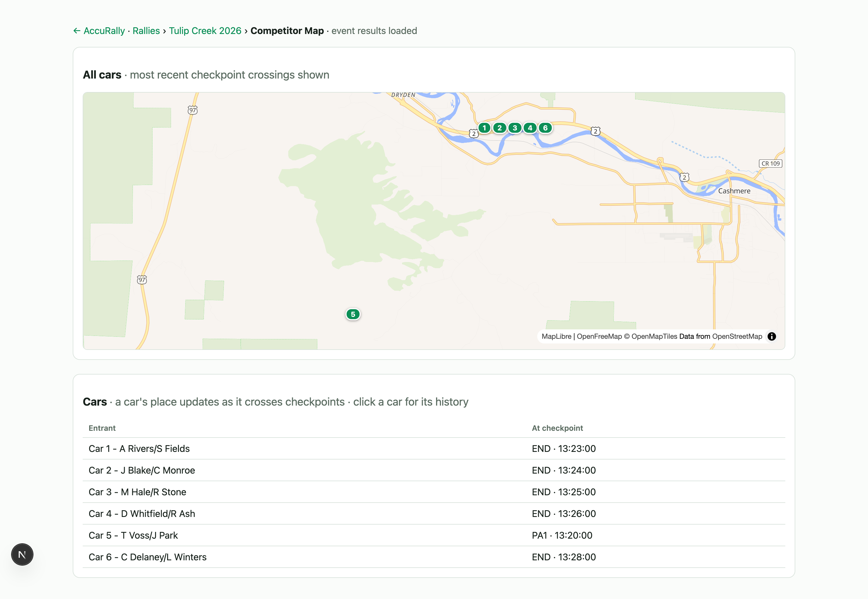Open the Next.js dev tools badge

[22, 554]
